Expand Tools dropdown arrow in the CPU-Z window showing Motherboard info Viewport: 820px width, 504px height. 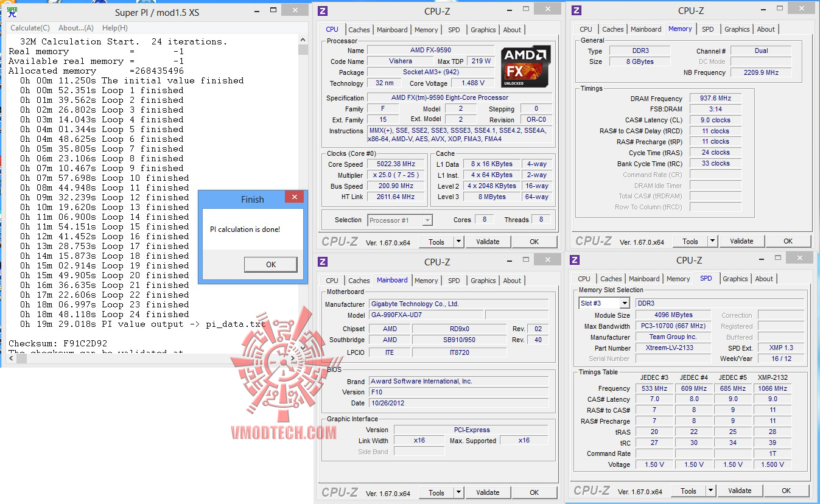[459, 492]
